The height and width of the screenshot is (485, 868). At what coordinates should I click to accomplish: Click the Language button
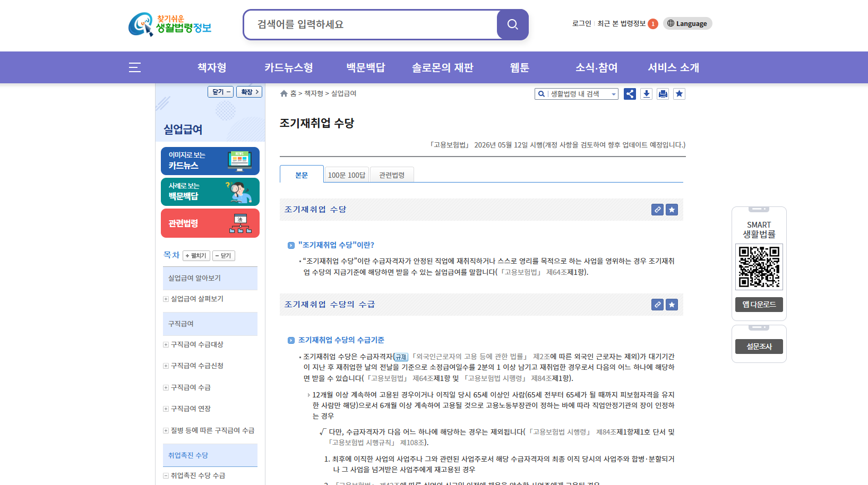[x=687, y=23]
